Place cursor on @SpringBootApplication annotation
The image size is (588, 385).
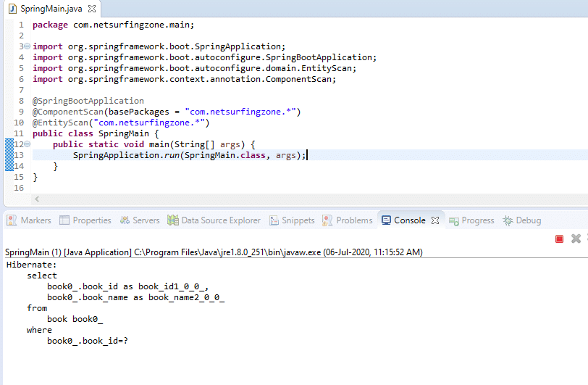[x=88, y=101]
